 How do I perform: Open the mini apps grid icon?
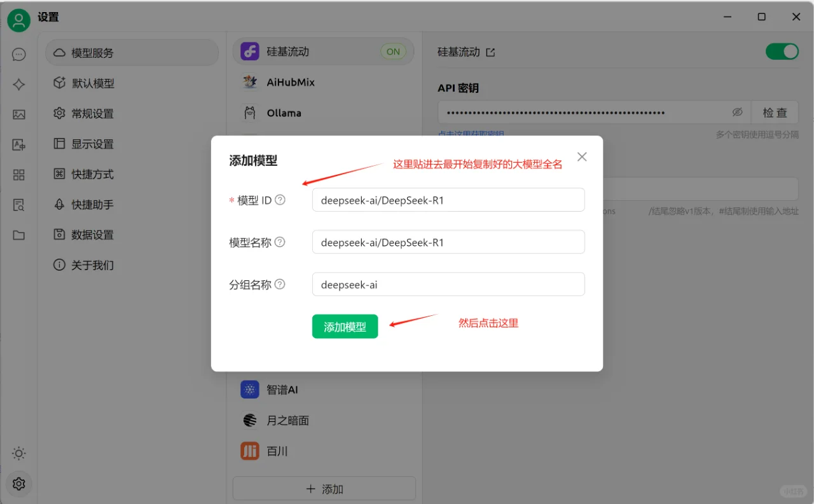[x=18, y=175]
